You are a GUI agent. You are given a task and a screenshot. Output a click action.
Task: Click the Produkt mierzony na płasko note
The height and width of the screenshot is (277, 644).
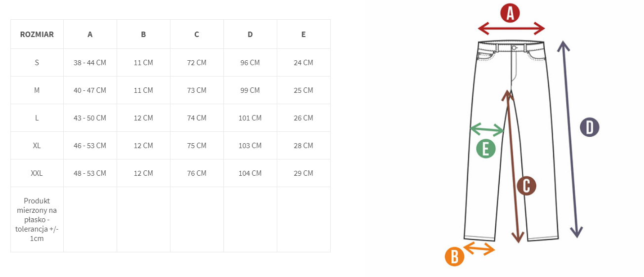(x=37, y=219)
